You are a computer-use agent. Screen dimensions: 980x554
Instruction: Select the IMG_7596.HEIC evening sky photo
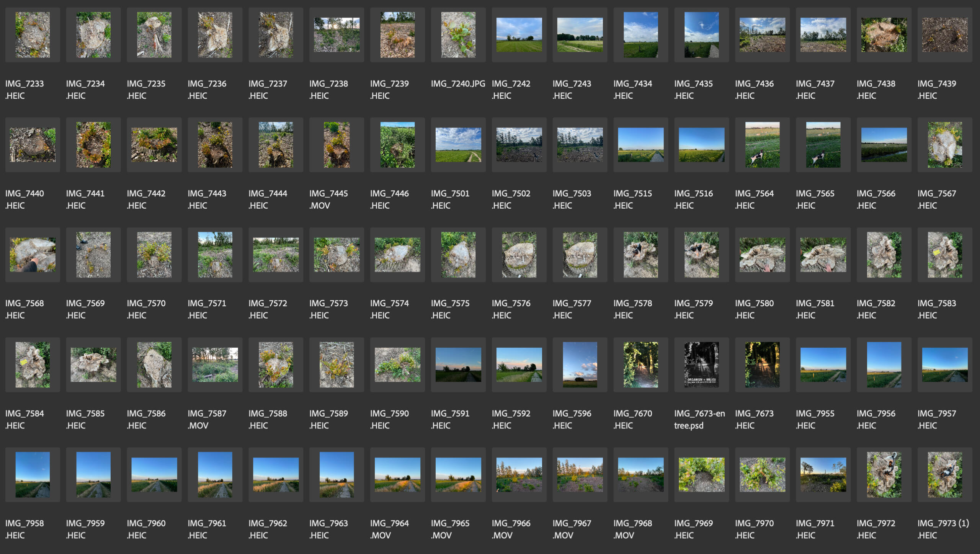pos(580,364)
